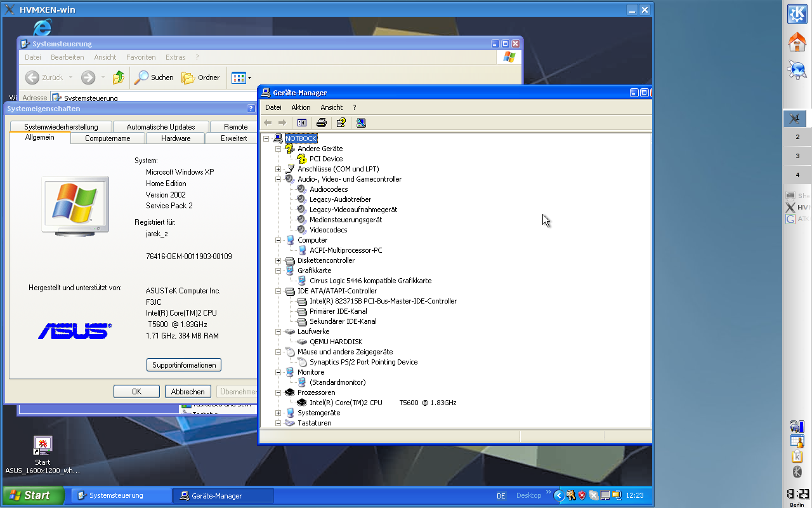The height and width of the screenshot is (508, 812).
Task: Click the Supportinformationen button
Action: (x=184, y=365)
